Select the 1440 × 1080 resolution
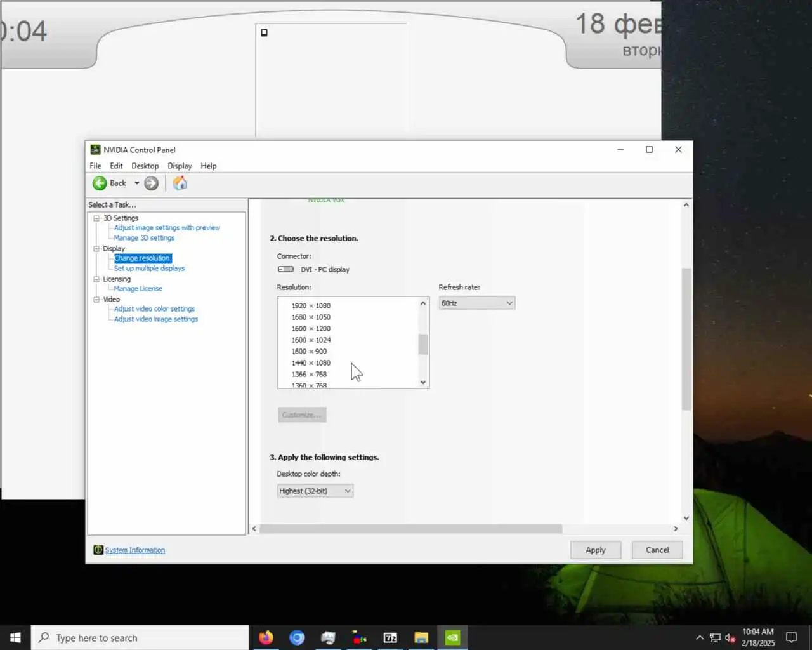 311,363
